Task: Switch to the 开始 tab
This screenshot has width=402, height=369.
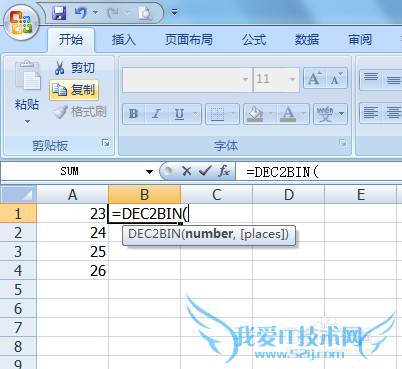Action: pyautogui.click(x=71, y=40)
